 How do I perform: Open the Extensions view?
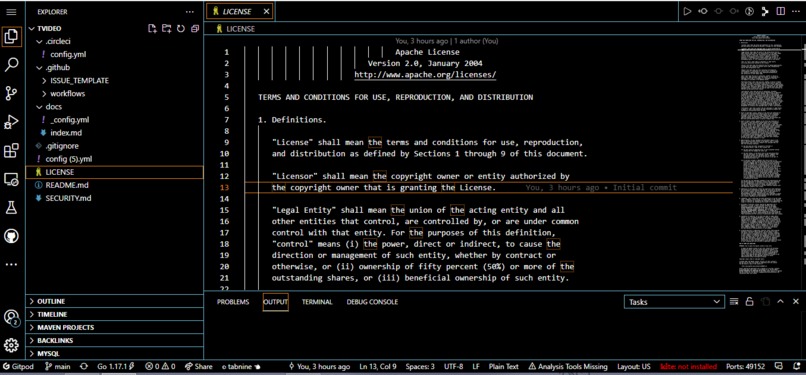(11, 151)
